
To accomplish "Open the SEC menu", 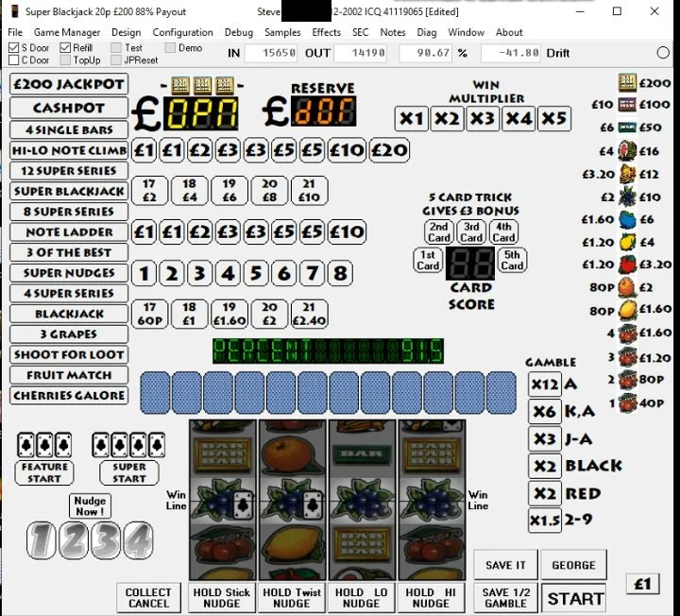I will point(360,32).
